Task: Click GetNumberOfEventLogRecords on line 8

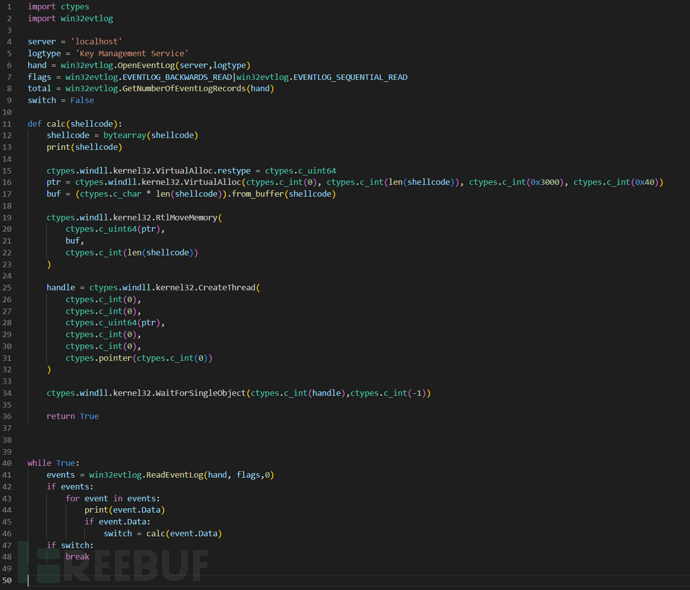Action: coord(184,88)
